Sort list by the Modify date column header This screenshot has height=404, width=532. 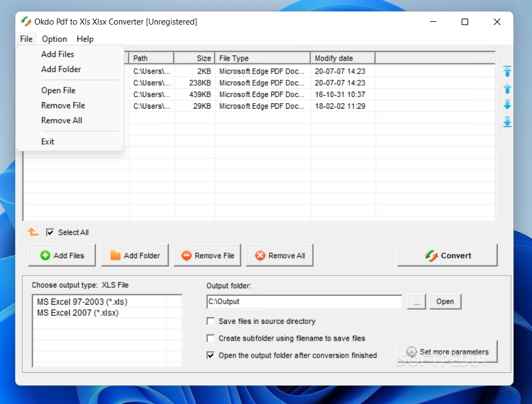pos(343,58)
